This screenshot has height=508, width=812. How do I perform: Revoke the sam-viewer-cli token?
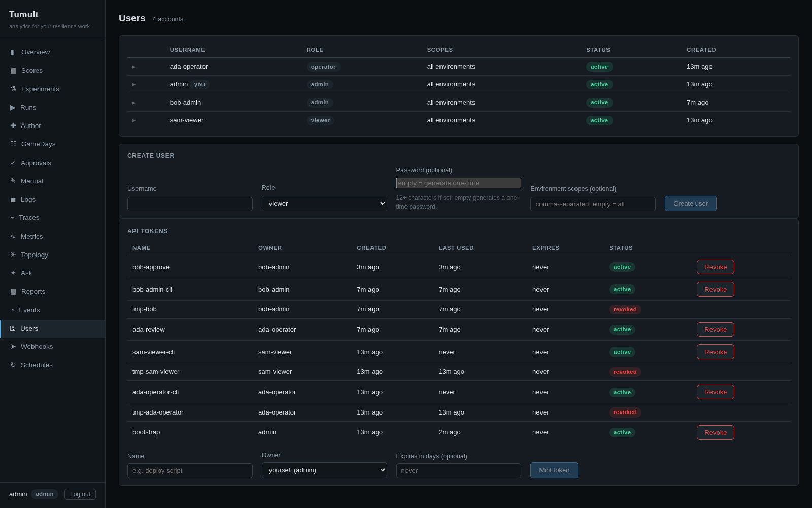point(716,352)
